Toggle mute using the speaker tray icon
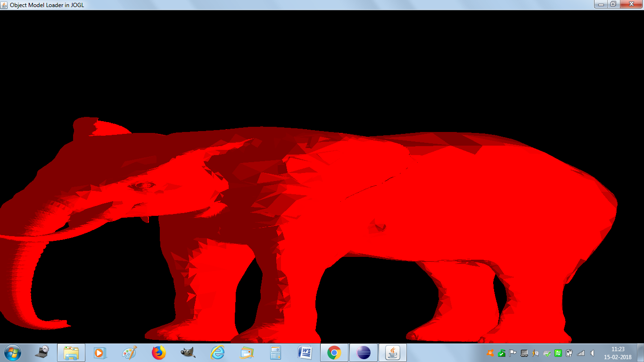The height and width of the screenshot is (362, 644). click(x=592, y=353)
